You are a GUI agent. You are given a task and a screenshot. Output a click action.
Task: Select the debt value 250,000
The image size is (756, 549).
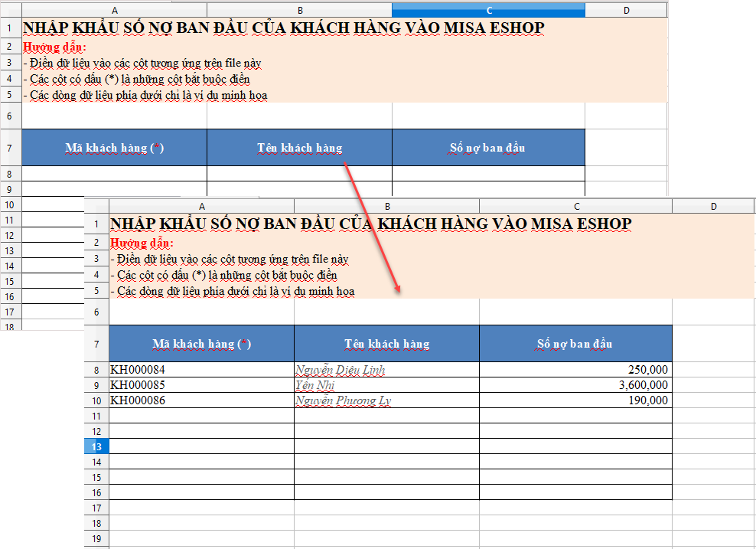(647, 370)
